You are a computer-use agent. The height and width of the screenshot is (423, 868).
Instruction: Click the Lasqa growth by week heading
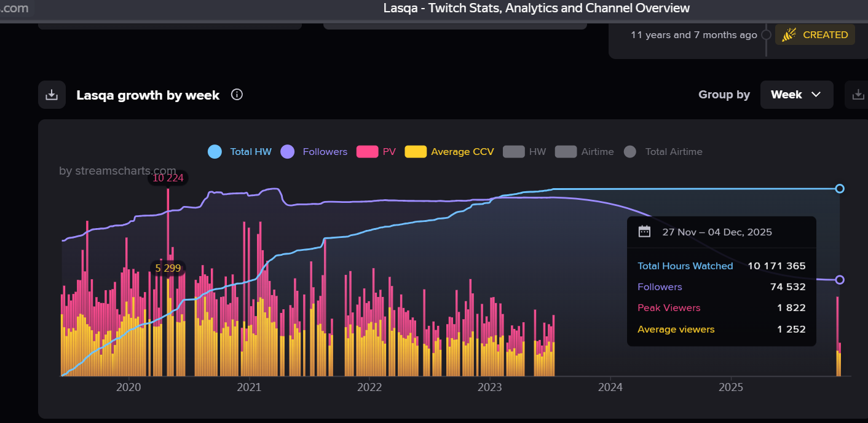pos(148,95)
